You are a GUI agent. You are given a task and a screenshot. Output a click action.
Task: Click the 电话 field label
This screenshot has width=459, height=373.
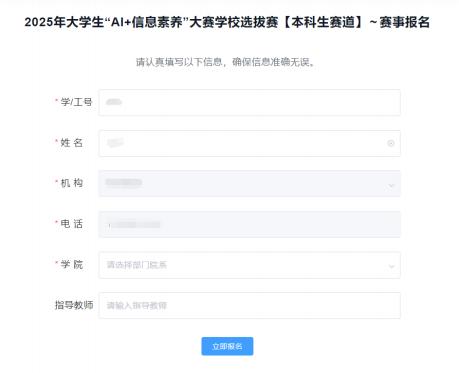[71, 224]
